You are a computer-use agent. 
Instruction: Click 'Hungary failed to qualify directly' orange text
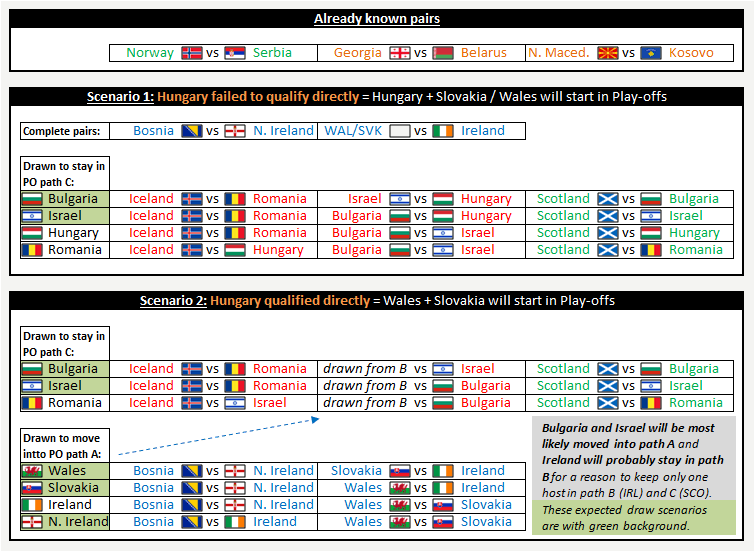[x=258, y=97]
